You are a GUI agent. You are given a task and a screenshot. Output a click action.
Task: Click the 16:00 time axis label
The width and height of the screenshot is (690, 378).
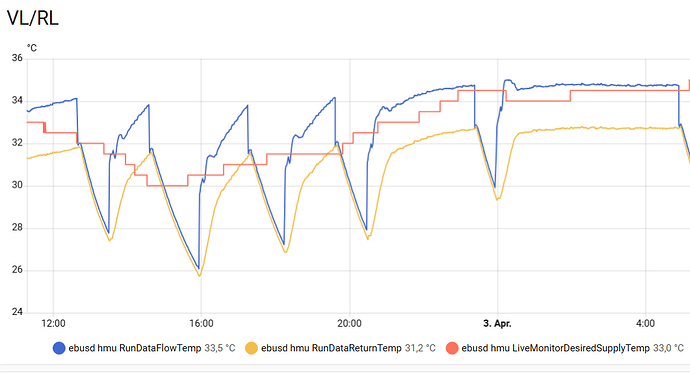(x=201, y=324)
